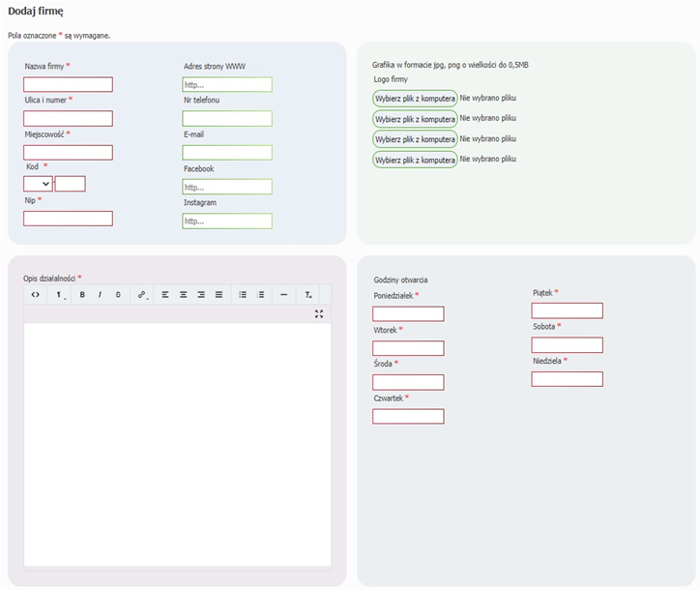Viewport: 700px width, 590px height.
Task: Choose file for Logo firmy
Action: pyautogui.click(x=415, y=98)
